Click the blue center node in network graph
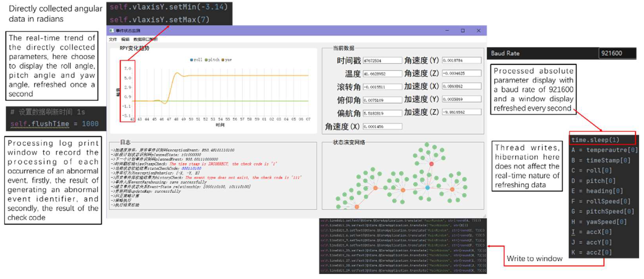This screenshot has height=279, width=644. [427, 188]
